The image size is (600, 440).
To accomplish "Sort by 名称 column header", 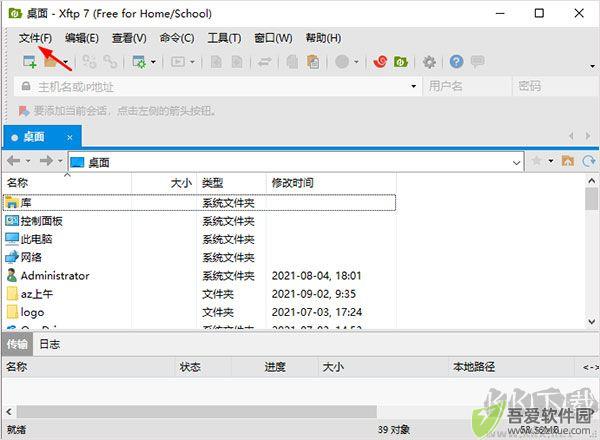I will click(67, 183).
